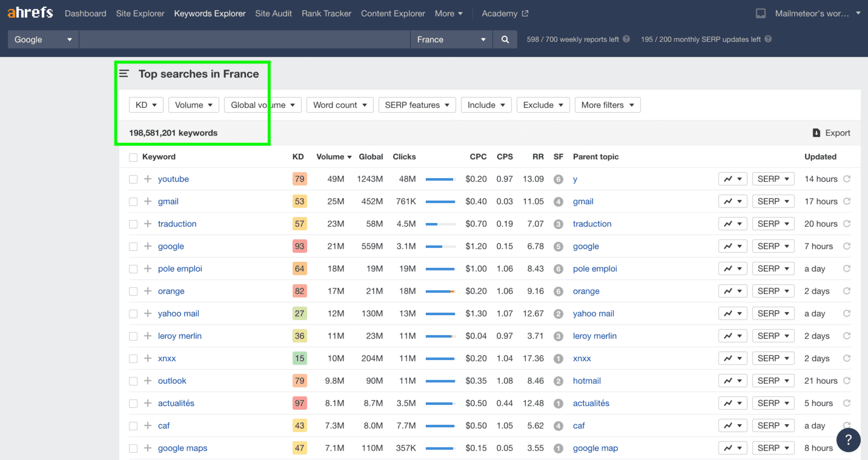Open Site Explorer tab
The image size is (868, 460).
coord(141,13)
